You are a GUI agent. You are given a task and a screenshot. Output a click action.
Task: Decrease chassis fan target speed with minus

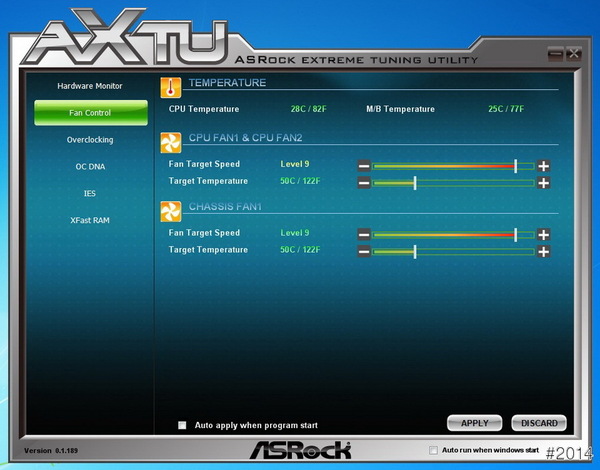pos(364,235)
